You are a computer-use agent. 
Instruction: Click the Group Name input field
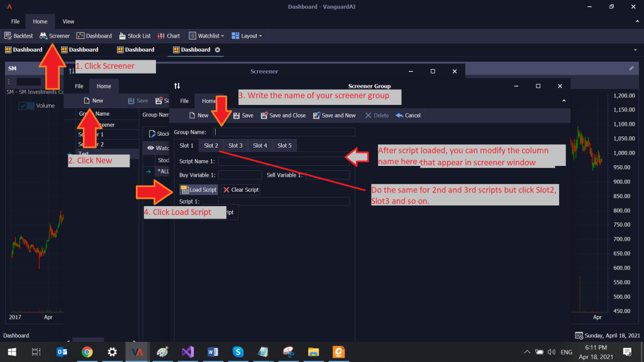point(284,132)
